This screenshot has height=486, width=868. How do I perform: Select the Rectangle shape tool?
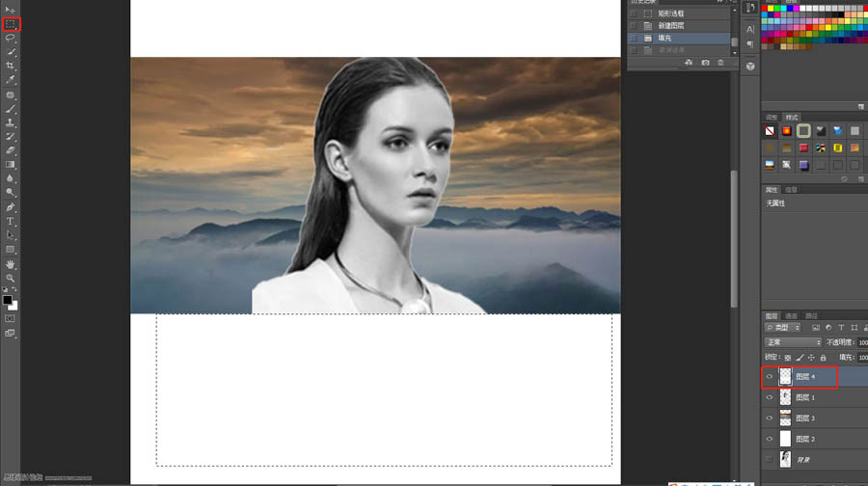(10, 250)
